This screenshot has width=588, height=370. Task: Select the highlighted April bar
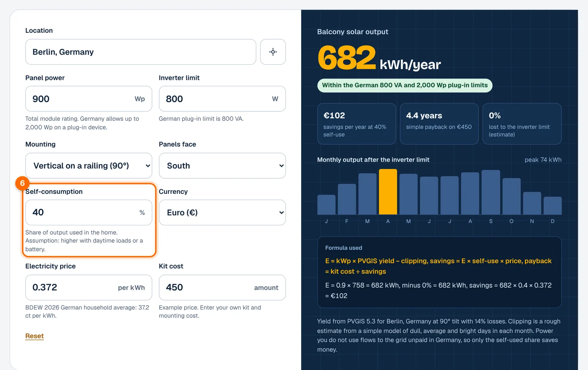[x=388, y=192]
